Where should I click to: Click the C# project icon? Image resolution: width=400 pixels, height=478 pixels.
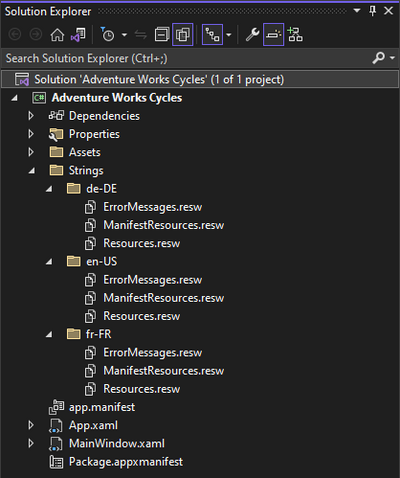point(39,98)
